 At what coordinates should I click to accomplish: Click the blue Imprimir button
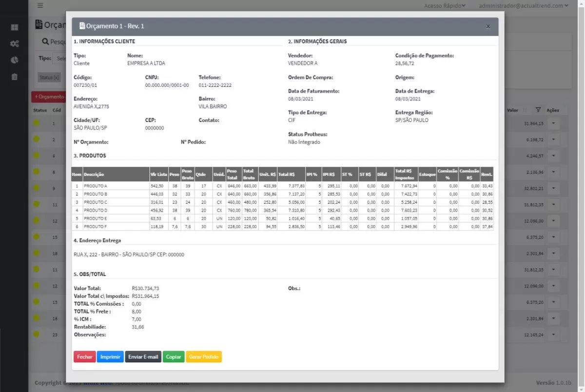click(x=110, y=357)
